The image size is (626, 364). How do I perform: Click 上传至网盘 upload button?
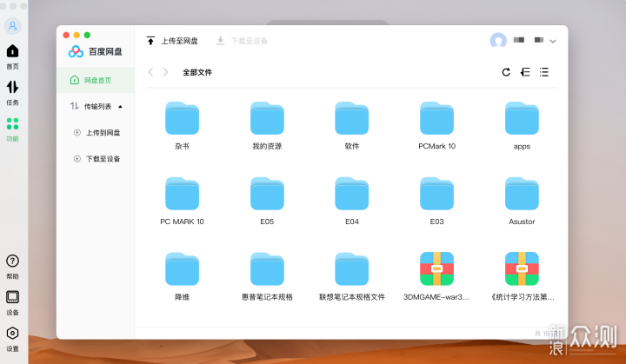tap(172, 41)
